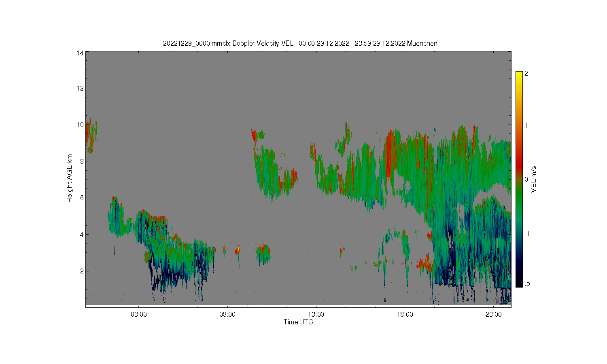This screenshot has width=607, height=364.
Task: Click the height tick label 8
Action: point(82,161)
